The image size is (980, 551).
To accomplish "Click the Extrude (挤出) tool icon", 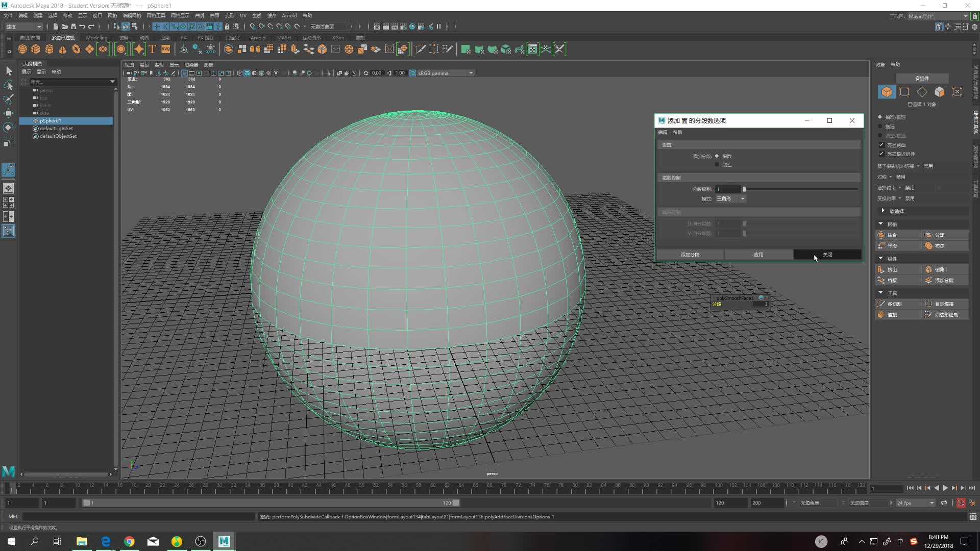I will tap(881, 269).
